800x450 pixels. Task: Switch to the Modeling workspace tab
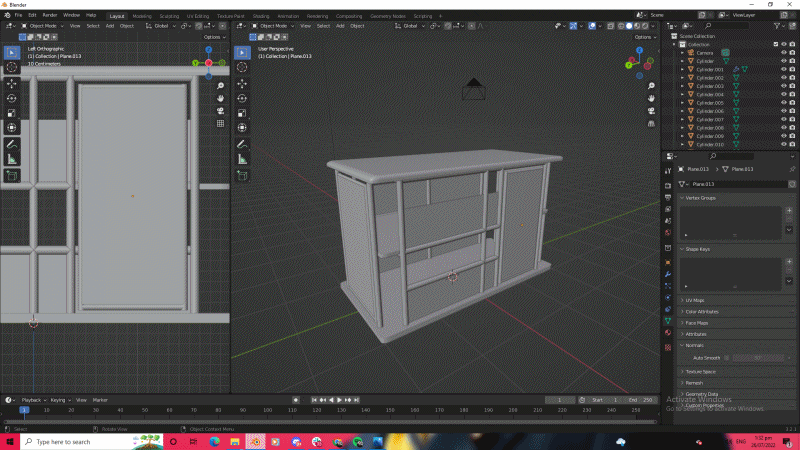tap(142, 16)
